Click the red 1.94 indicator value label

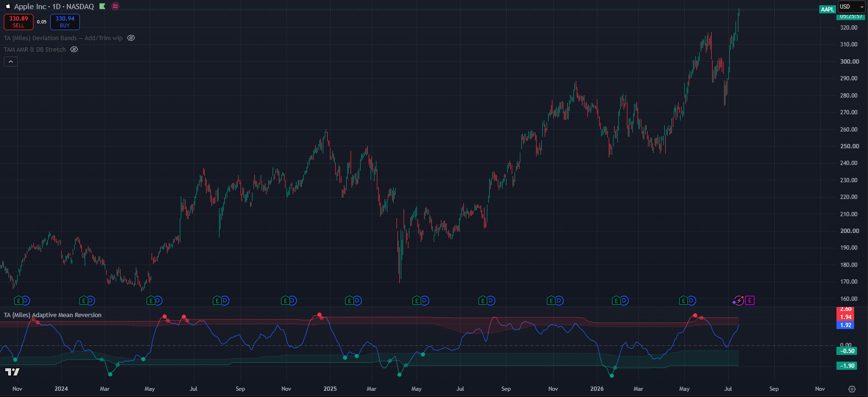point(846,317)
